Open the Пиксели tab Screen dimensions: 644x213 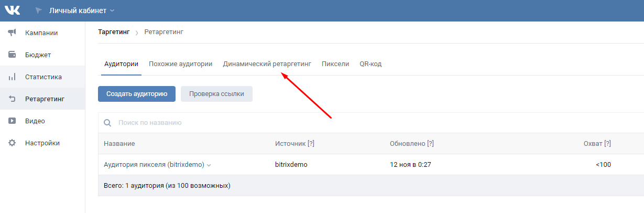[335, 64]
